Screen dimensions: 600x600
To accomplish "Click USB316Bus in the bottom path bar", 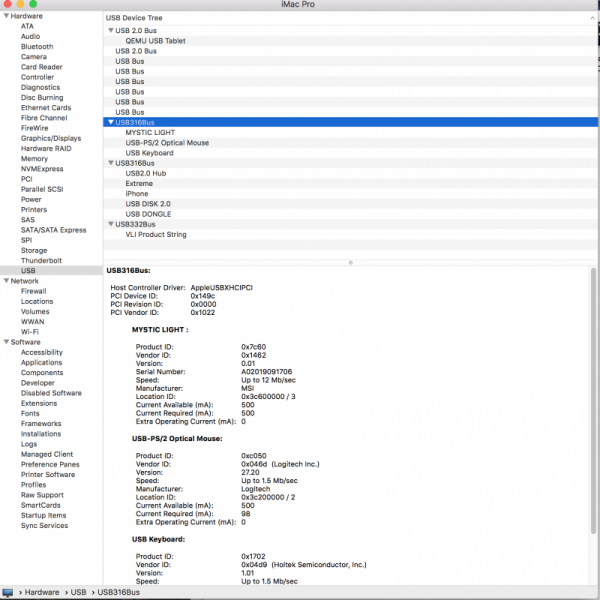I will [x=119, y=592].
